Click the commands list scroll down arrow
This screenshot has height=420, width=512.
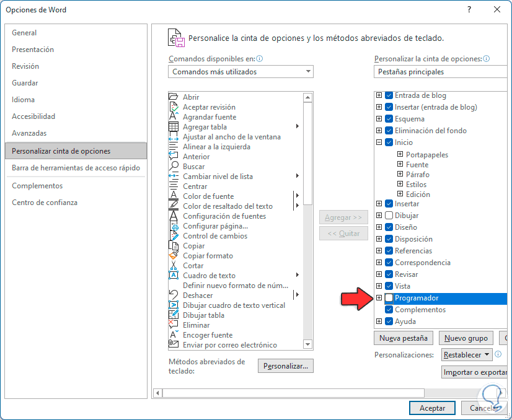307,344
